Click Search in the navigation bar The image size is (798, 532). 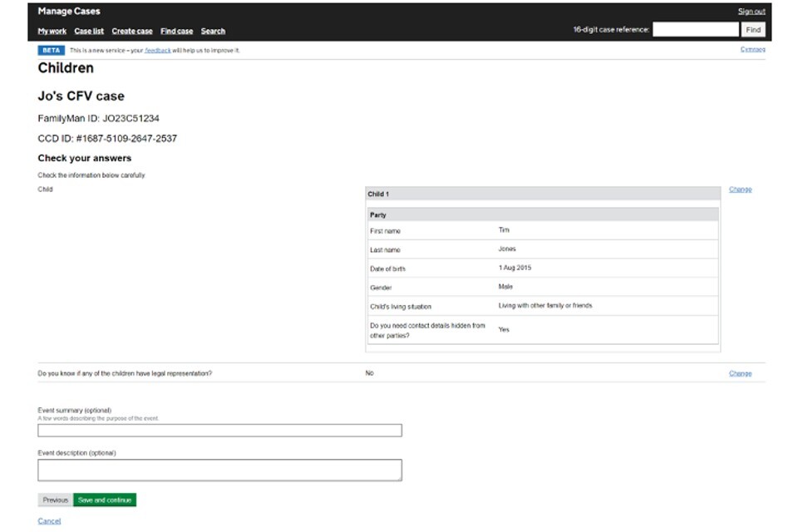click(213, 32)
